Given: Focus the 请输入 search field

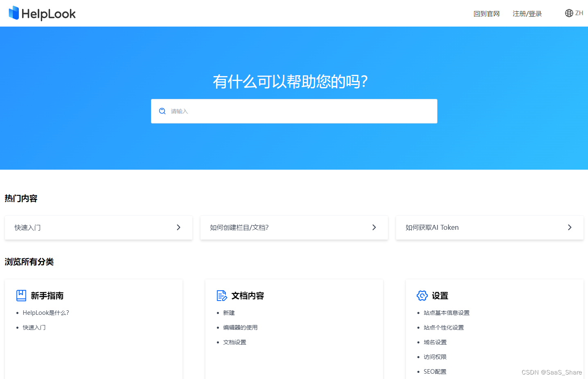Looking at the screenshot, I should [294, 111].
